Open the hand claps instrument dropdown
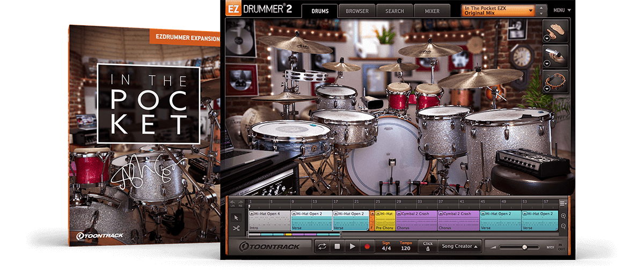 (547, 38)
